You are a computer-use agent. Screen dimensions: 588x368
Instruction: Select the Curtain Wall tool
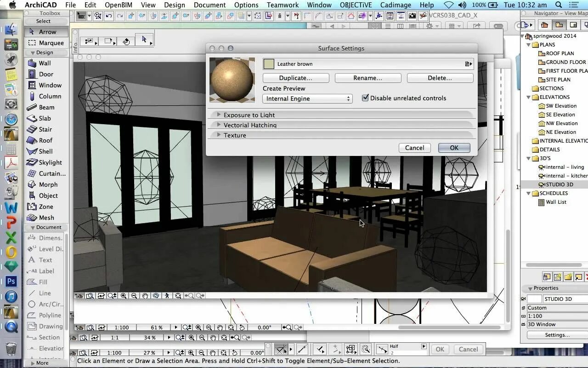coord(46,173)
